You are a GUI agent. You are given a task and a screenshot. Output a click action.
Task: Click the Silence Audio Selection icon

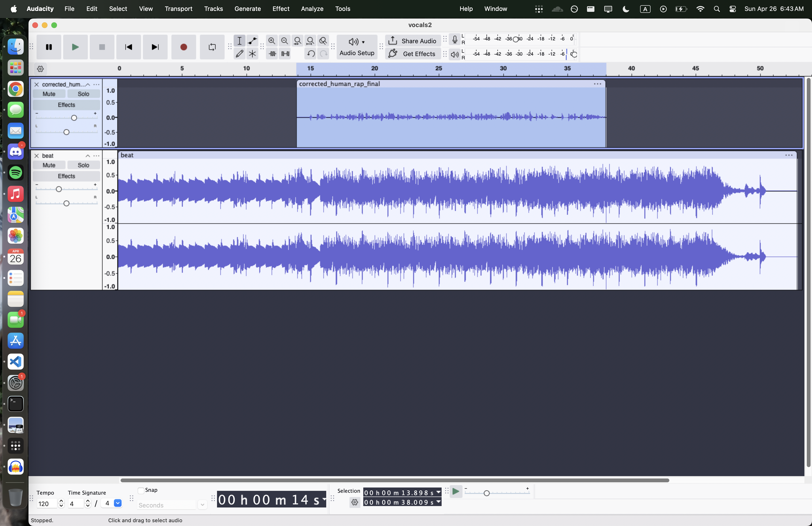coord(285,54)
